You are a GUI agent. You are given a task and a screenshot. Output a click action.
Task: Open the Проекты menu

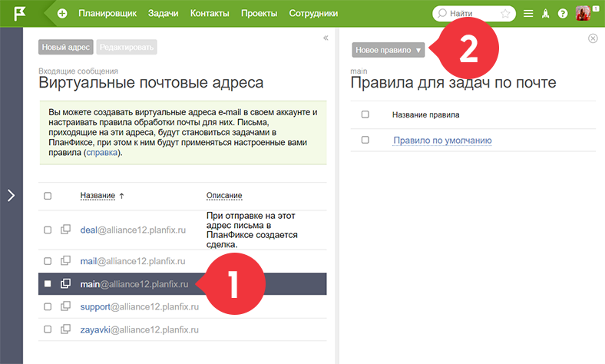click(259, 14)
